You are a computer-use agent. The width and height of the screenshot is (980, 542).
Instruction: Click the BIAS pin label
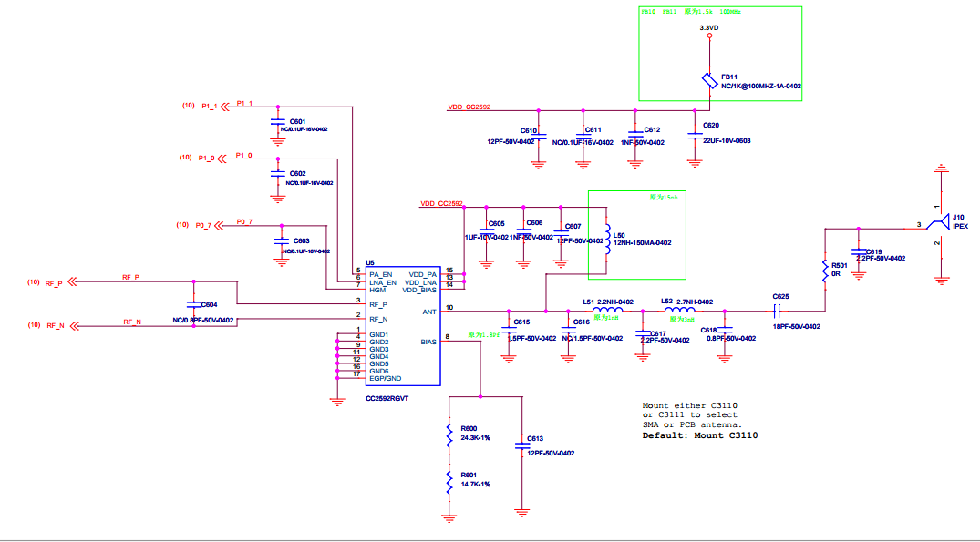pyautogui.click(x=428, y=343)
